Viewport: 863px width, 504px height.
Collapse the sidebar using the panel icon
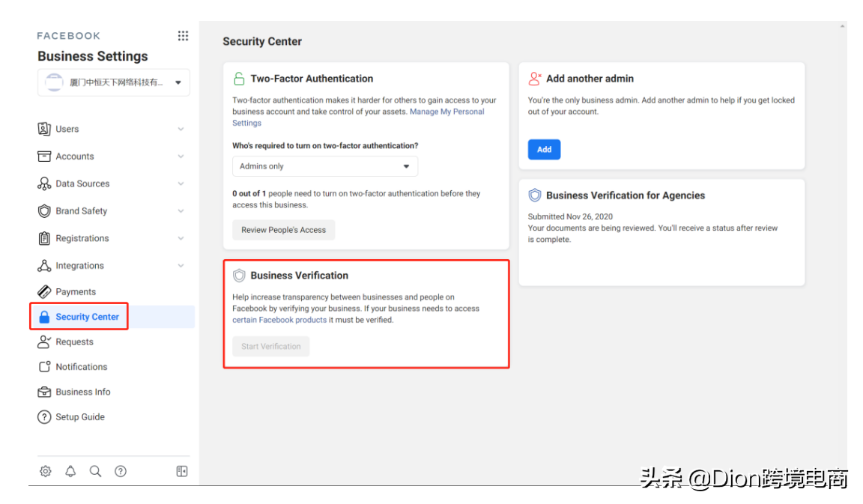coord(181,472)
